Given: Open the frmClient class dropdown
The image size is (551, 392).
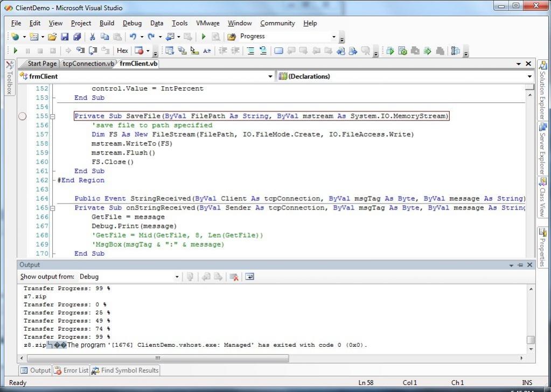Looking at the screenshot, I should point(270,76).
